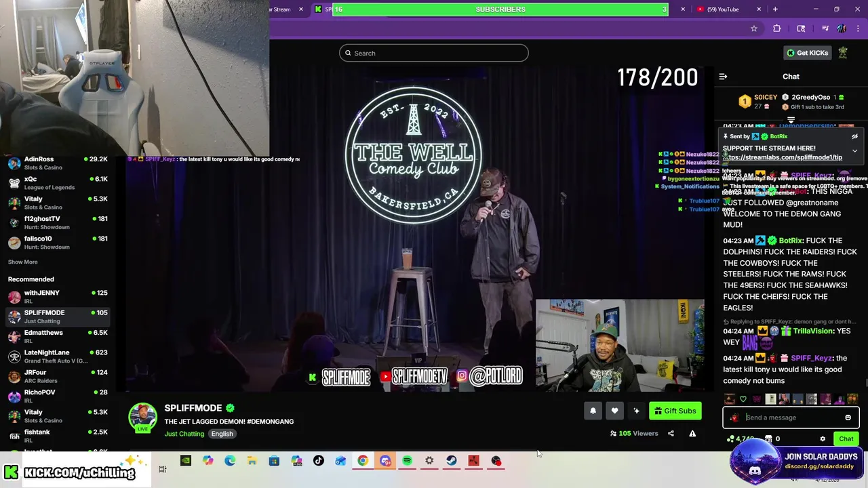The width and height of the screenshot is (868, 488).
Task: Open the browser extensions puzzle icon
Action: pyautogui.click(x=777, y=28)
